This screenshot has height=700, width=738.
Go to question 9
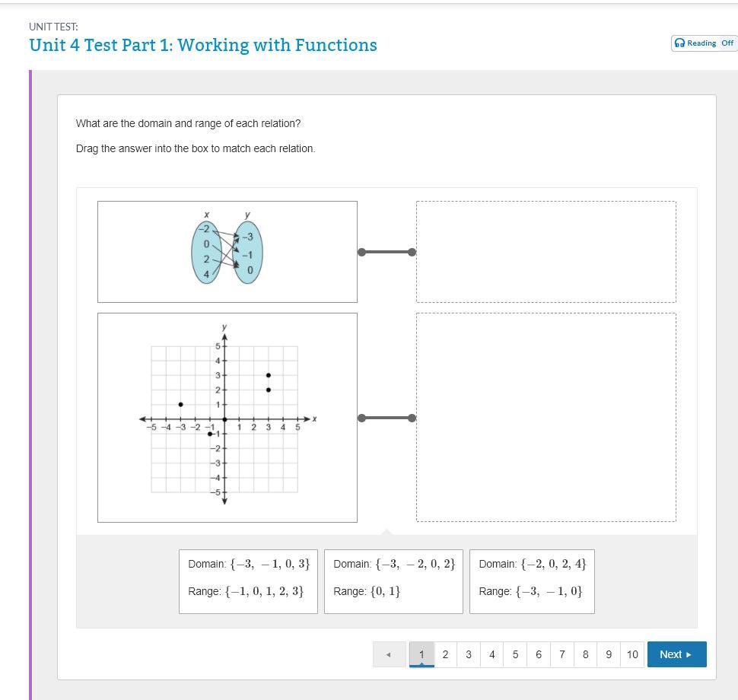[609, 654]
